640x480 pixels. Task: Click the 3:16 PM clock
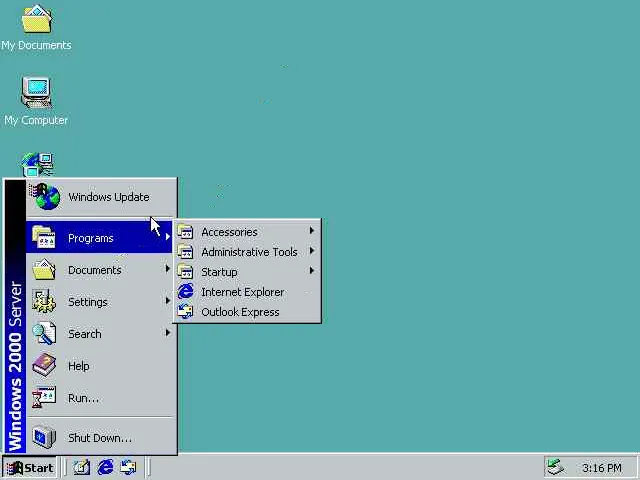(x=602, y=468)
